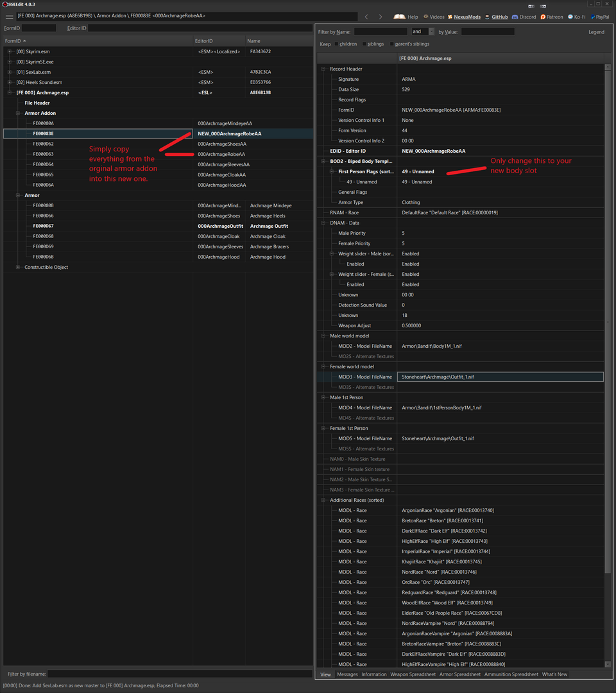616x693 pixels.
Task: Open the What's New tab
Action: point(554,674)
